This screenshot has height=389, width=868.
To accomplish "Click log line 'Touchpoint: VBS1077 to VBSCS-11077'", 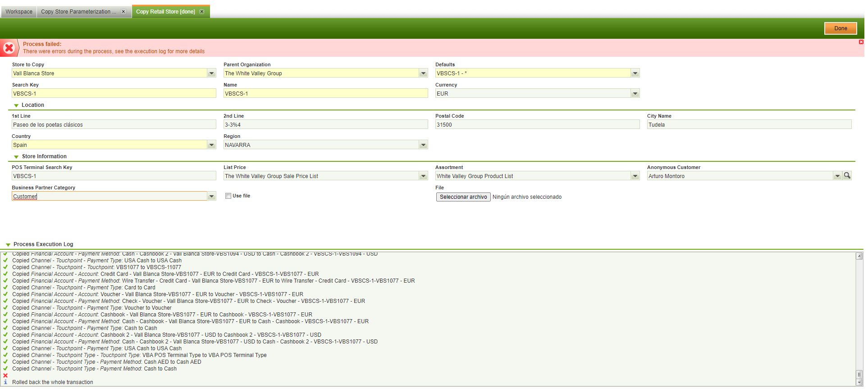I will point(96,267).
